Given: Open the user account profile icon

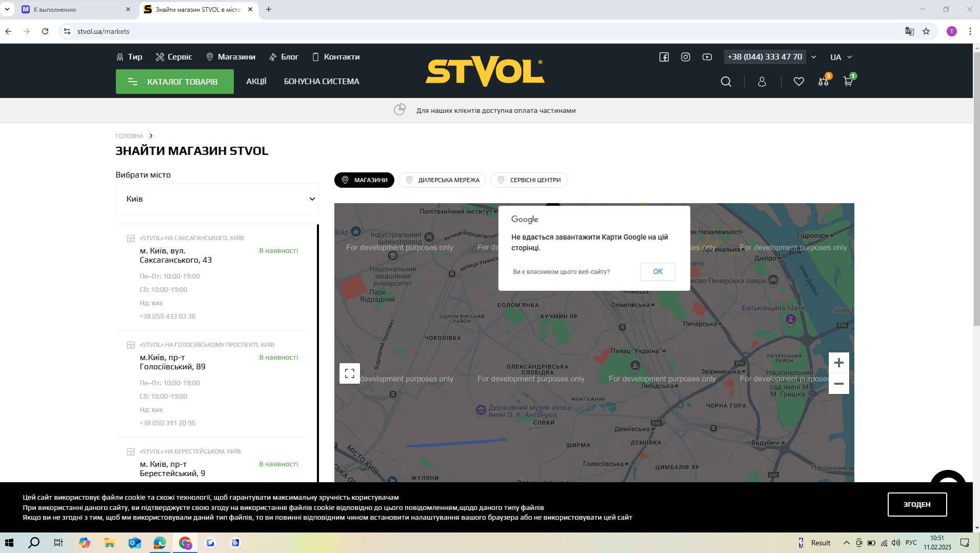Looking at the screenshot, I should (762, 82).
